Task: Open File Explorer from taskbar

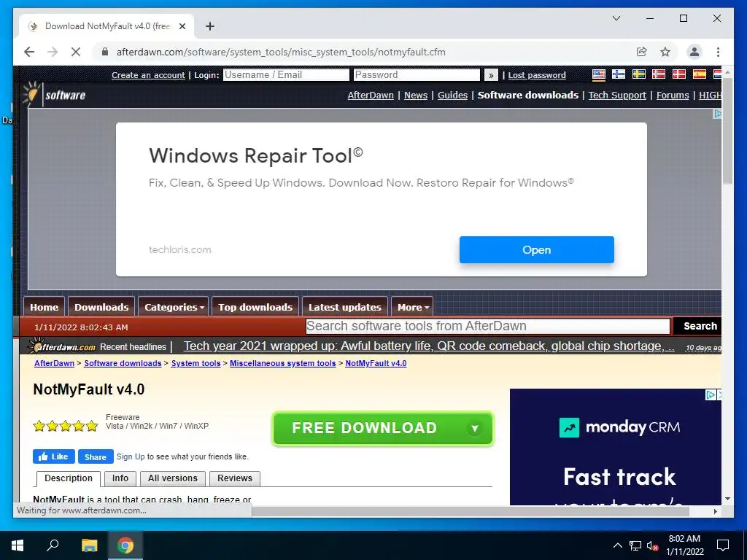Action: (89, 545)
